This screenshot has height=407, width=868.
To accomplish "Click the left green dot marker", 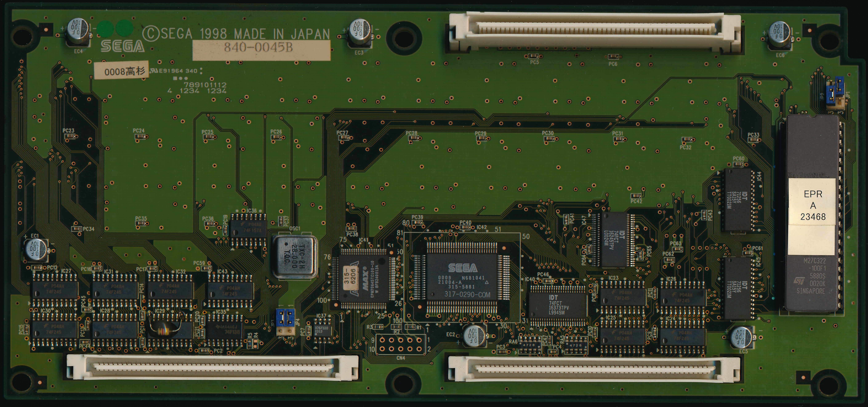I will point(105,28).
